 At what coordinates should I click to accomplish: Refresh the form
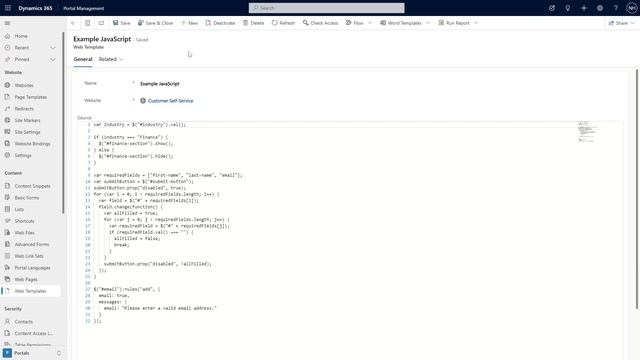click(x=283, y=23)
